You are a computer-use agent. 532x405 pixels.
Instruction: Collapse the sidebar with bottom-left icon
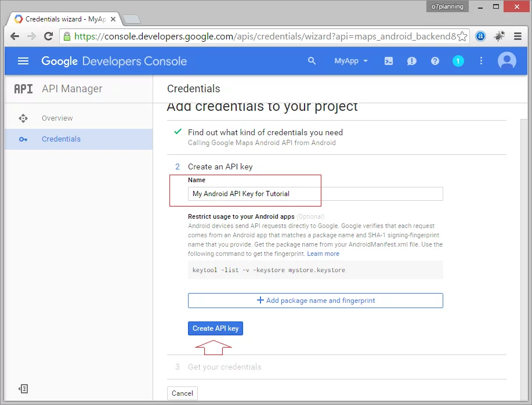tap(23, 389)
